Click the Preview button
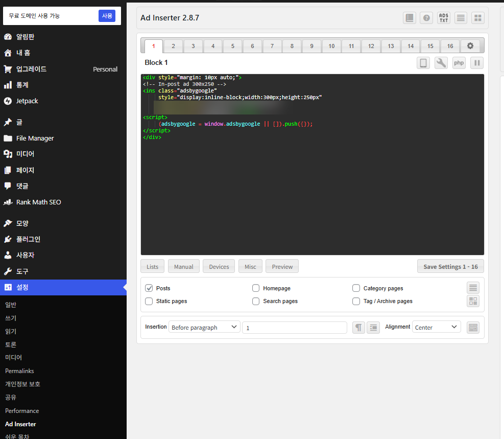Viewport: 504px width, 439px height. (x=282, y=267)
